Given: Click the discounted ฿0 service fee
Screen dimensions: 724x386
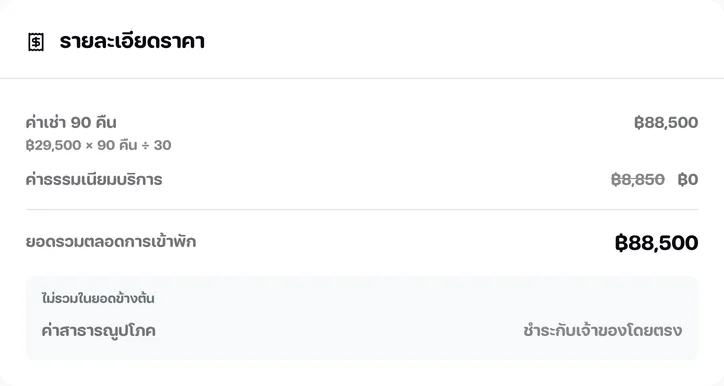Looking at the screenshot, I should [x=688, y=179].
